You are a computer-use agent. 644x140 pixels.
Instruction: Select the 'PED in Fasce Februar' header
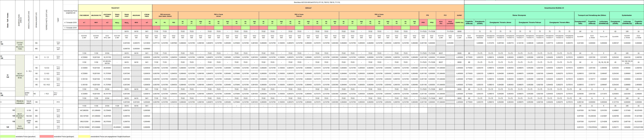click(299, 15)
